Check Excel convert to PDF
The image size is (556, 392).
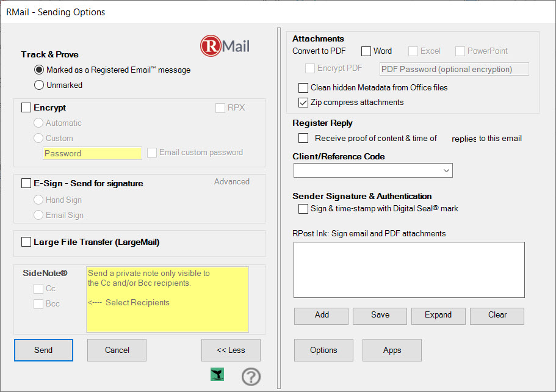click(413, 51)
